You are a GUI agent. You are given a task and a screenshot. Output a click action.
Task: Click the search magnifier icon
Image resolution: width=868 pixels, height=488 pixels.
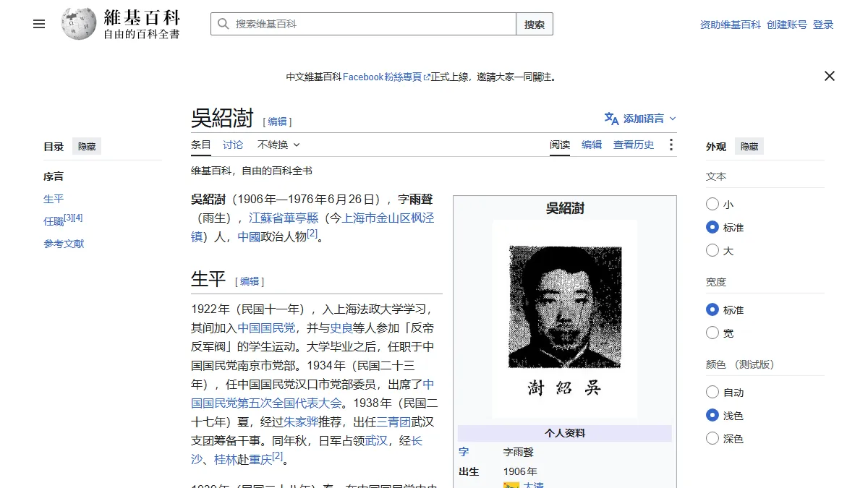point(224,24)
